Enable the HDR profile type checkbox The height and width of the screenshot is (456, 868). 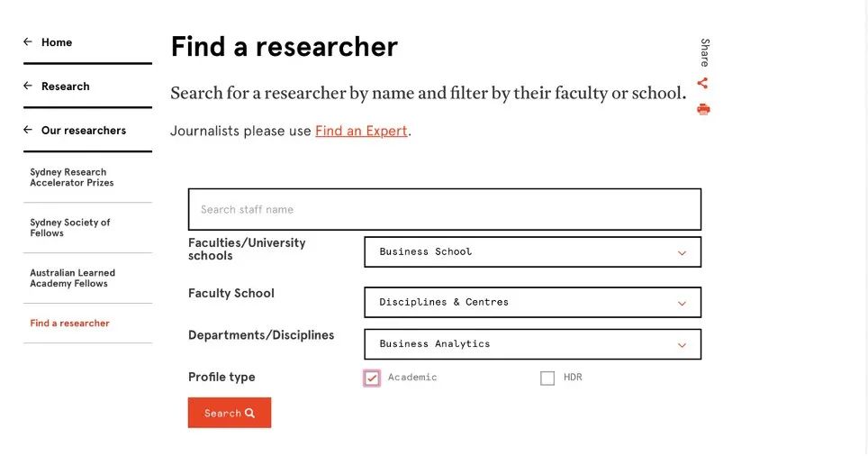click(547, 378)
